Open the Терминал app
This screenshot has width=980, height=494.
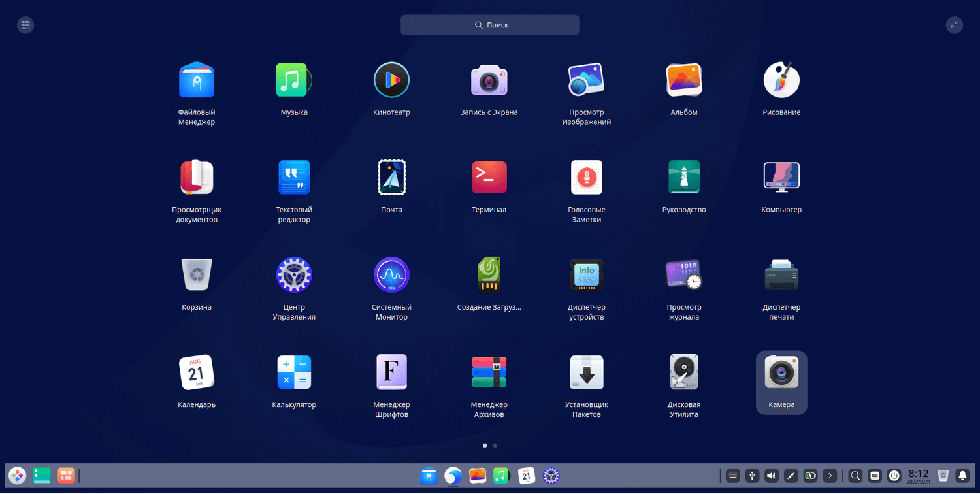[489, 178]
